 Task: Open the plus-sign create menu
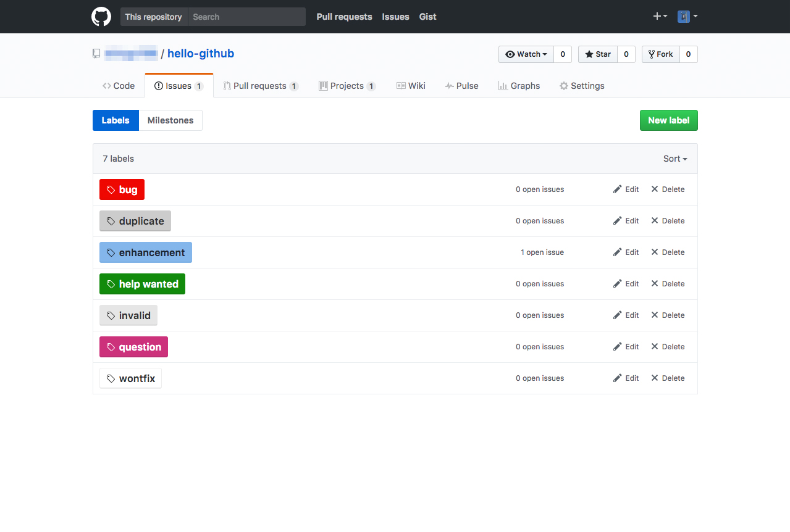(x=660, y=17)
